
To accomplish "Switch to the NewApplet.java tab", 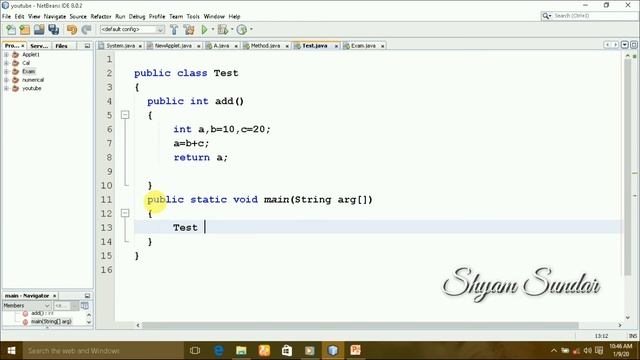I will click(x=173, y=46).
